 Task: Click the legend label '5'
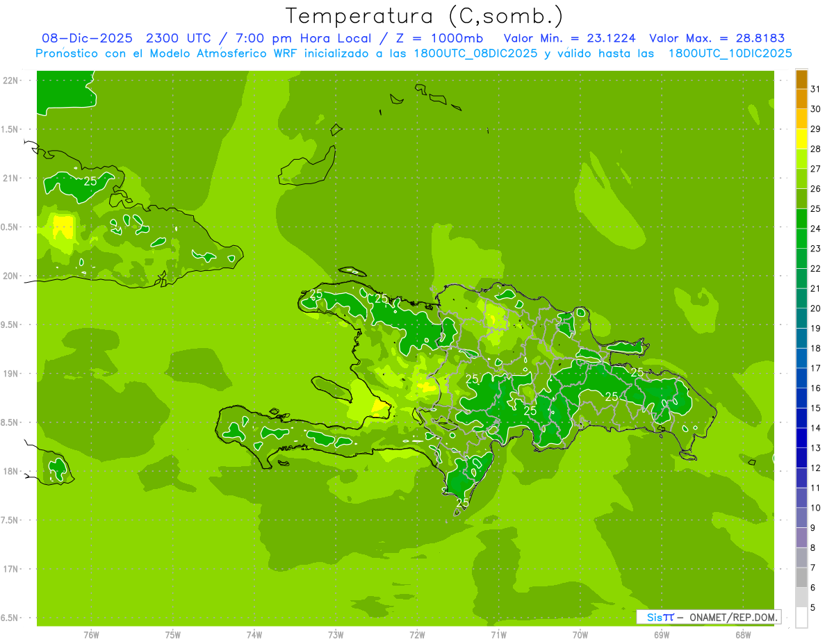click(814, 608)
